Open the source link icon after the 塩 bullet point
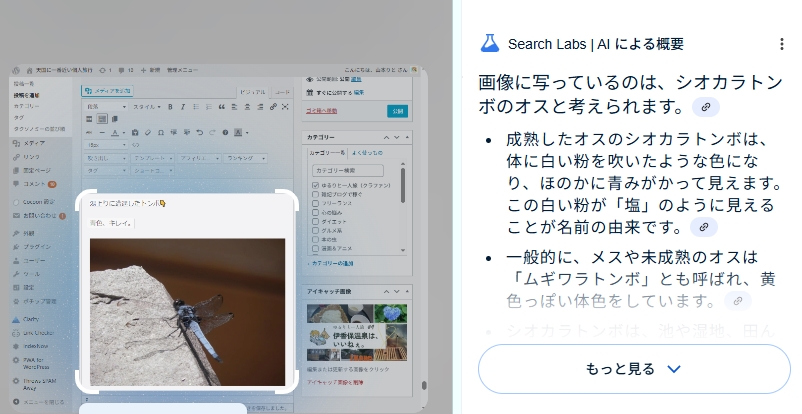The width and height of the screenshot is (802, 414). tap(704, 227)
